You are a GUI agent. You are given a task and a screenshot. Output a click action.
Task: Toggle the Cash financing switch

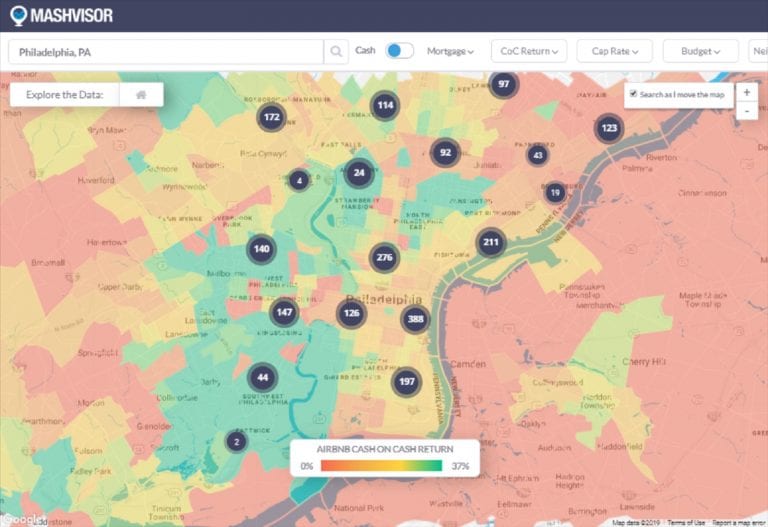[x=399, y=51]
